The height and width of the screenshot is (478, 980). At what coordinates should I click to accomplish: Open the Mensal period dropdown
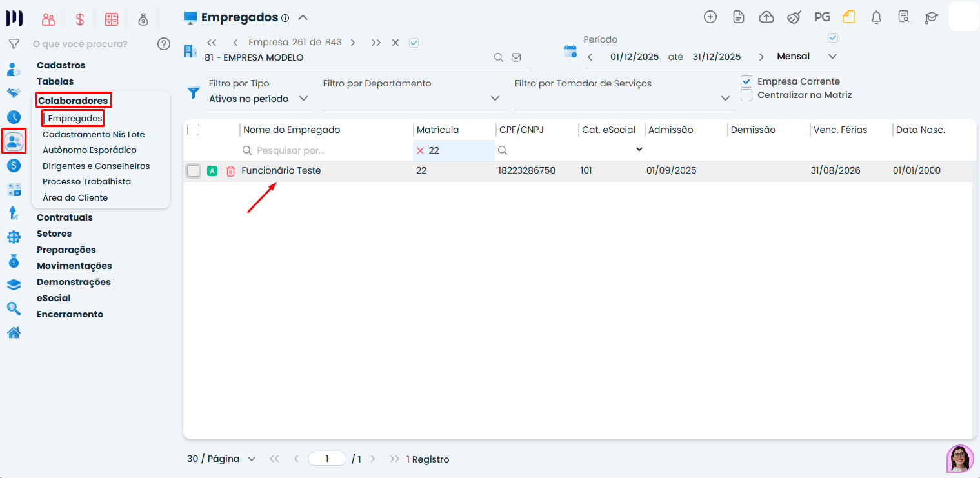pos(832,57)
